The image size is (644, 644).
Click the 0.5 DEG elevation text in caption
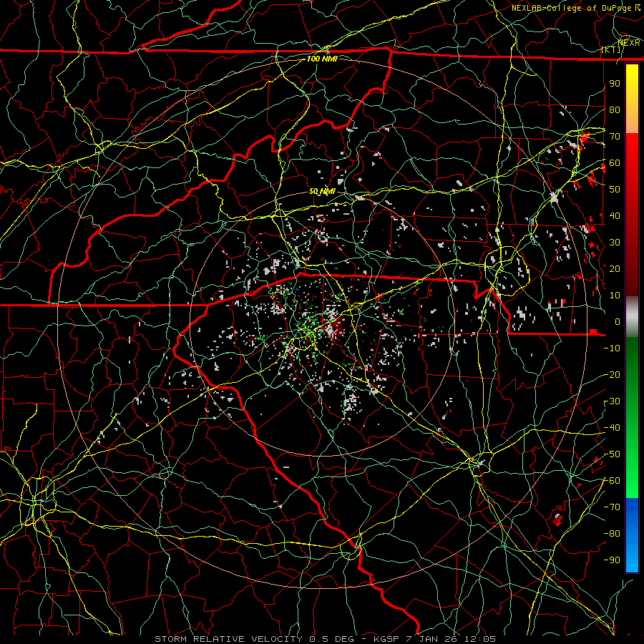[x=333, y=639]
